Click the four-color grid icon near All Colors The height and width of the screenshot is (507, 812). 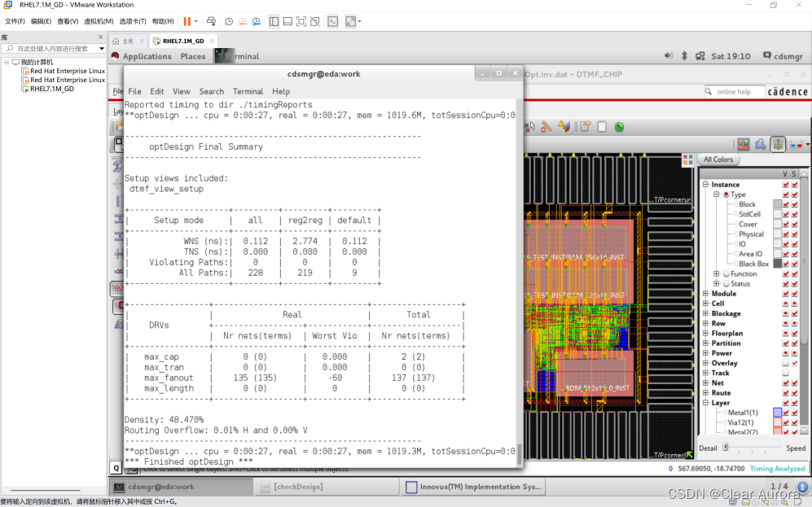pos(687,160)
